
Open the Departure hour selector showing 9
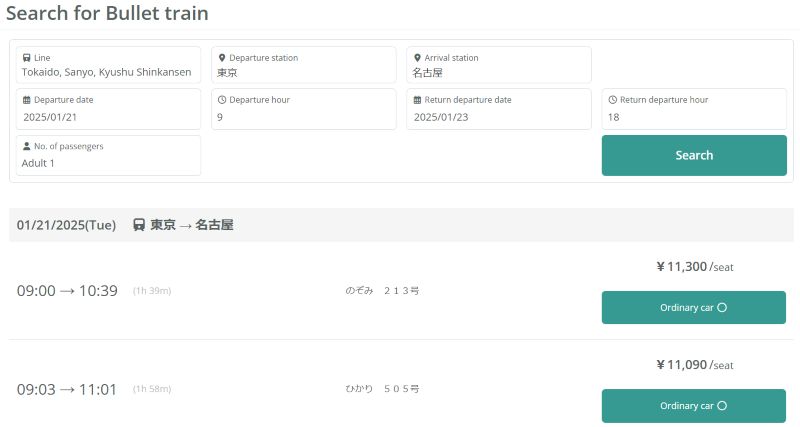pyautogui.click(x=304, y=109)
